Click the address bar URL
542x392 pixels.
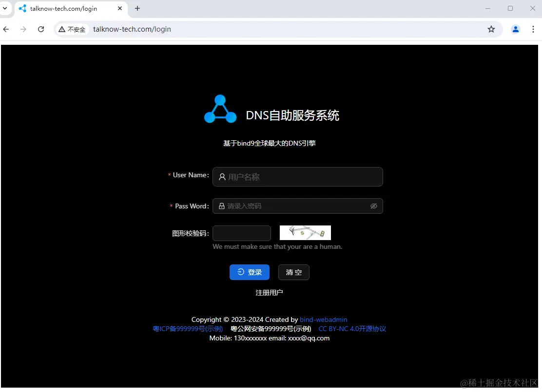132,29
